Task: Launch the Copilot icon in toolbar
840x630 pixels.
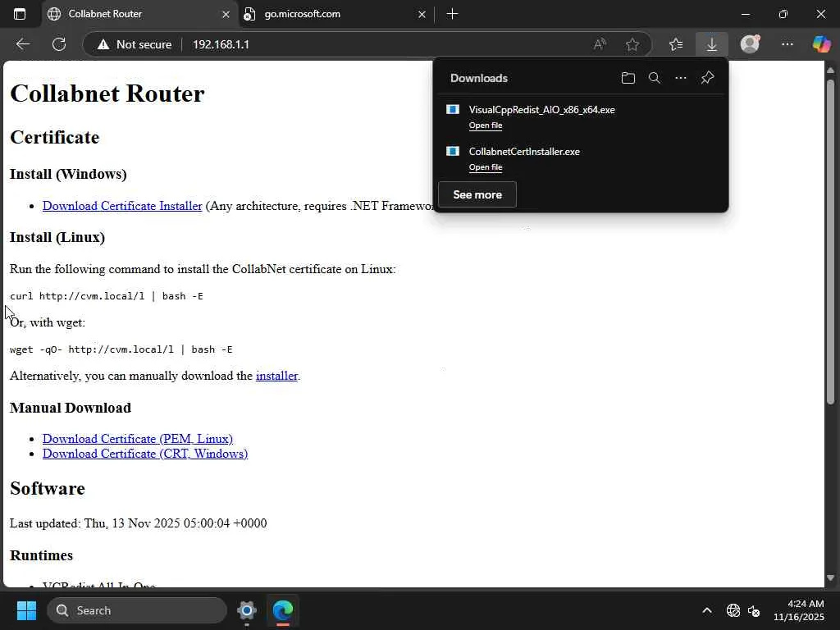Action: tap(821, 44)
